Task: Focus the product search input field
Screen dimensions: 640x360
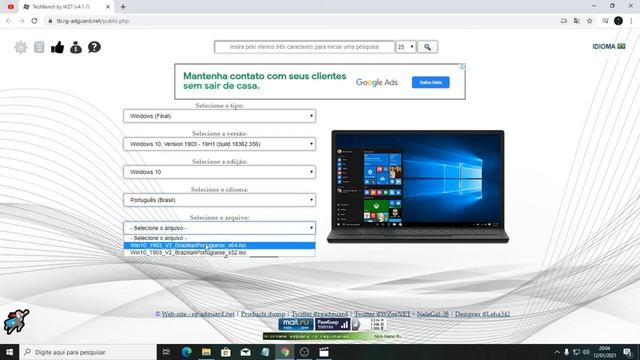Action: 304,47
